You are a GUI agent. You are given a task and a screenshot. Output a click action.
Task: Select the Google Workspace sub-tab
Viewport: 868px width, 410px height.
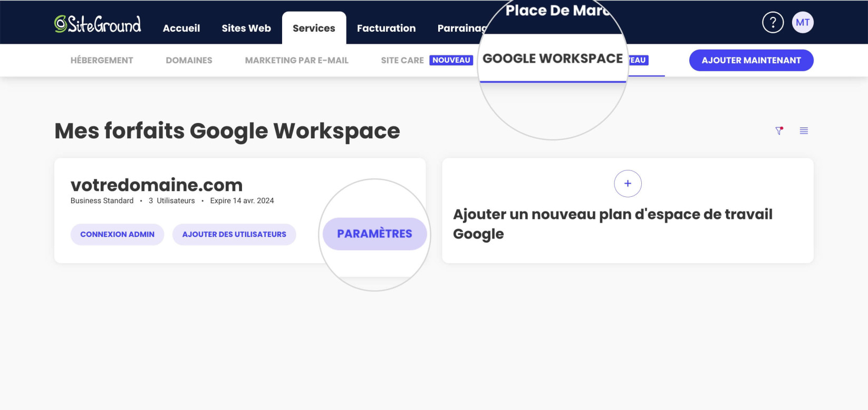553,59
